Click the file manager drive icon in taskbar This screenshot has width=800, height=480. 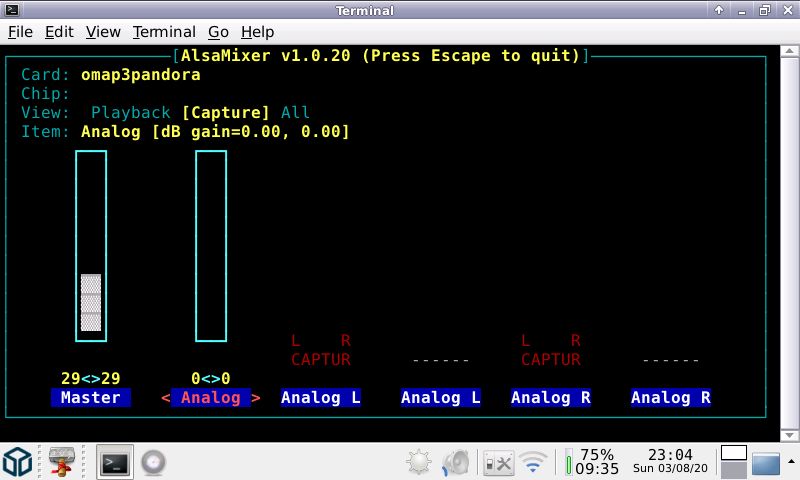[x=65, y=462]
